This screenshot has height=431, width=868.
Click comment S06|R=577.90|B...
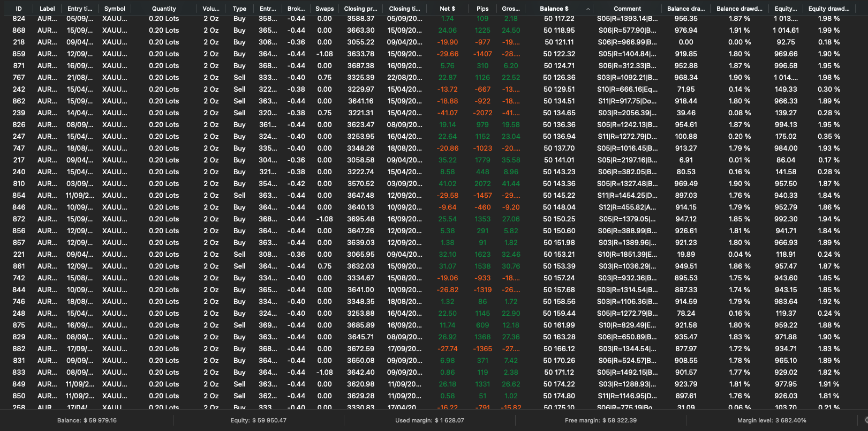[628, 31]
